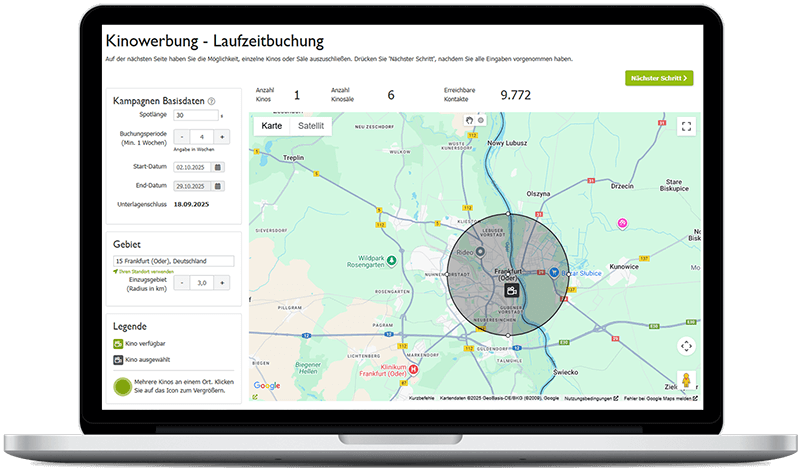Viewport: 800px width, 468px height.
Task: Click the green multi-cinema cluster legend icon
Action: tap(122, 386)
